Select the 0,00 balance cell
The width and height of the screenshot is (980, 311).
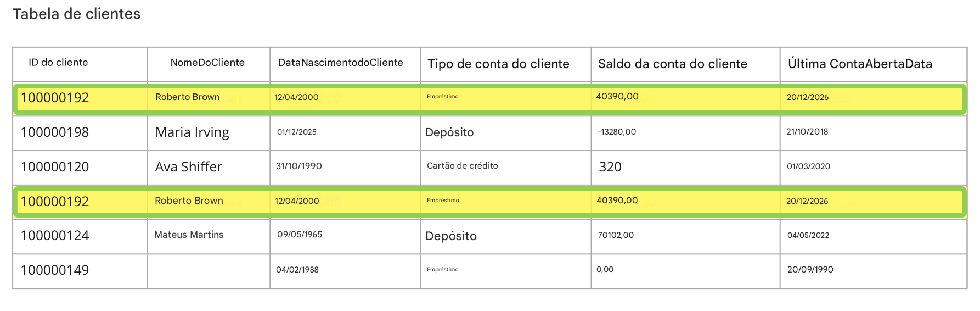click(605, 270)
